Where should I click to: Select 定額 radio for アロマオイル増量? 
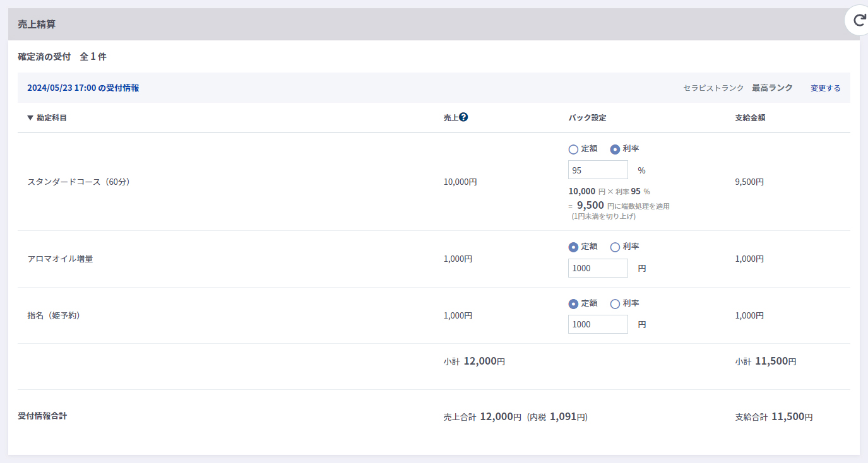point(573,247)
